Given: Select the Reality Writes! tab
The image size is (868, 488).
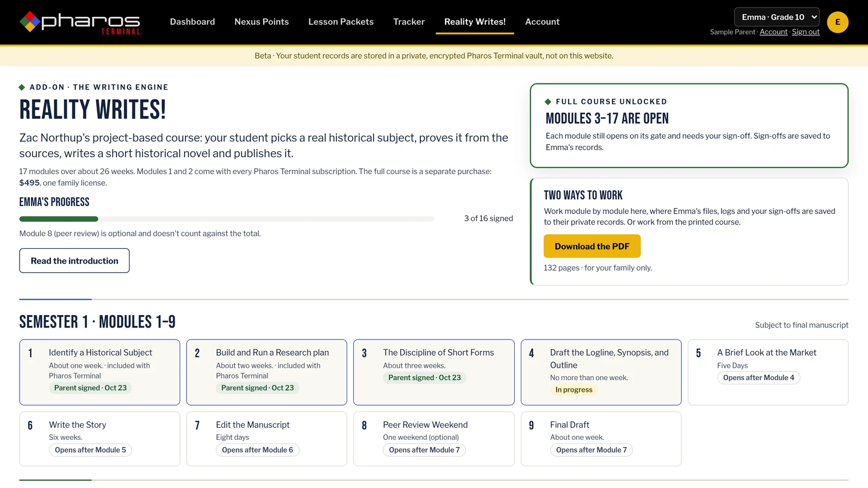Looking at the screenshot, I should pos(475,22).
